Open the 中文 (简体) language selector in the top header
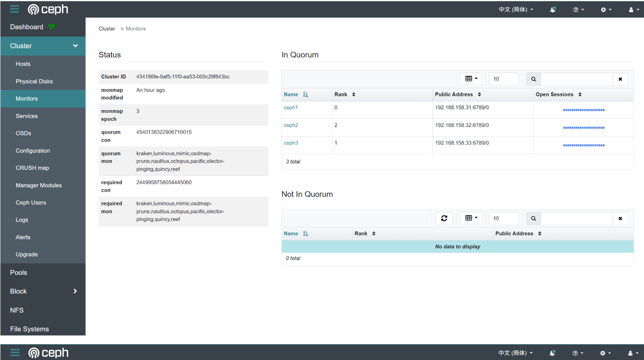 pos(516,10)
